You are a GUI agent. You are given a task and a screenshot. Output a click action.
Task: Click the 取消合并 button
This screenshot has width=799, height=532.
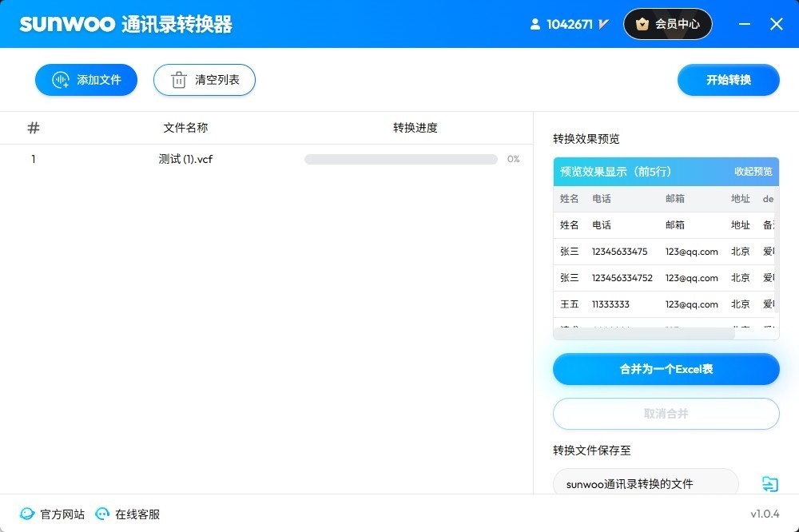click(666, 414)
